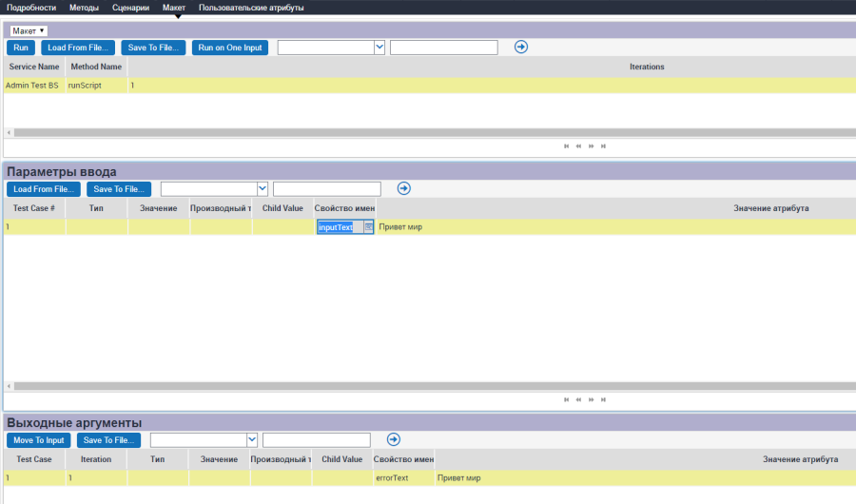Image resolution: width=856 pixels, height=504 pixels.
Task: Click Save To File in Параметры ввода
Action: 119,189
